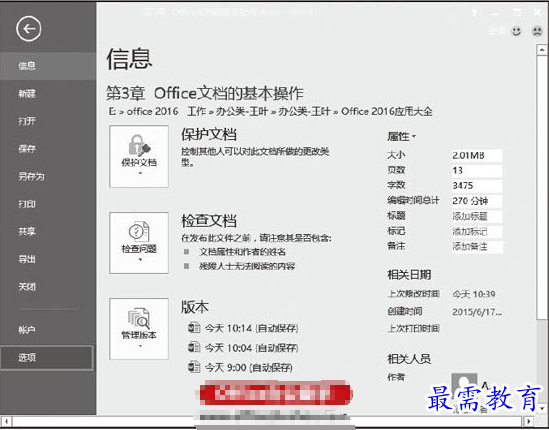Click the 版本 section heading
Screen dimensions: 549x430
195,307
